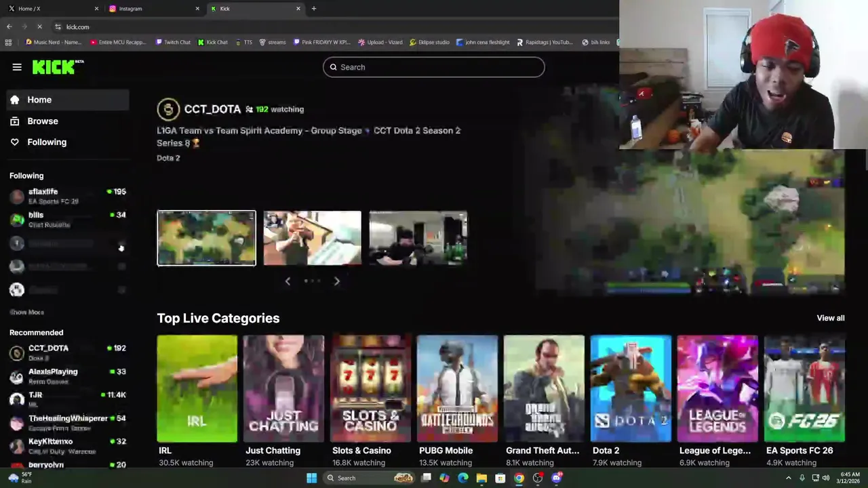868x488 pixels.
Task: Open the Entire MCU Recap bookmark
Action: 119,42
